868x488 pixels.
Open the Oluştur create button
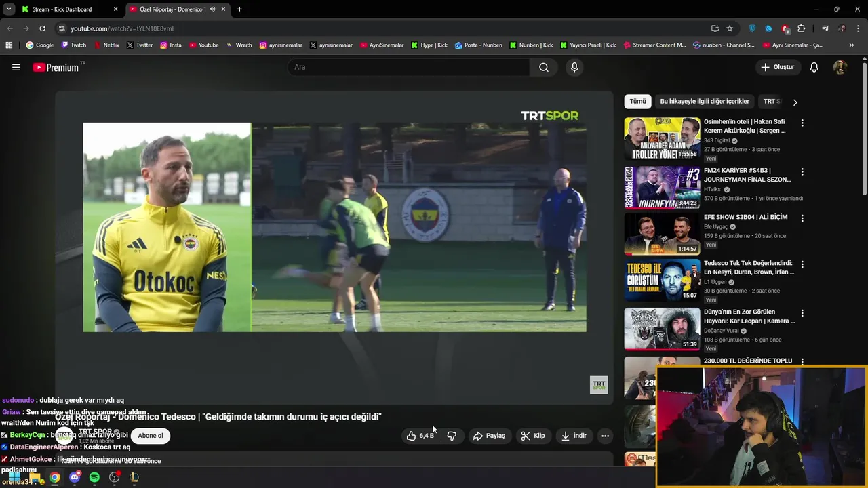[x=778, y=67]
